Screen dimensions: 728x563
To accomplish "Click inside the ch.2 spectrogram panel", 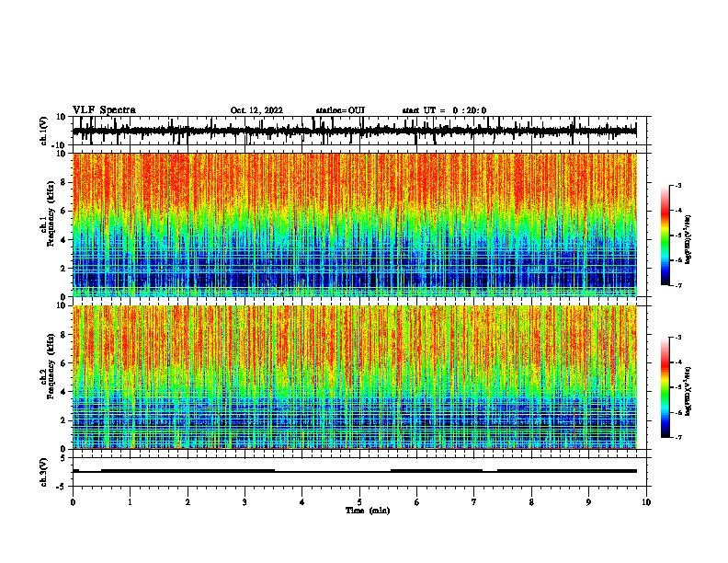I will tap(355, 377).
